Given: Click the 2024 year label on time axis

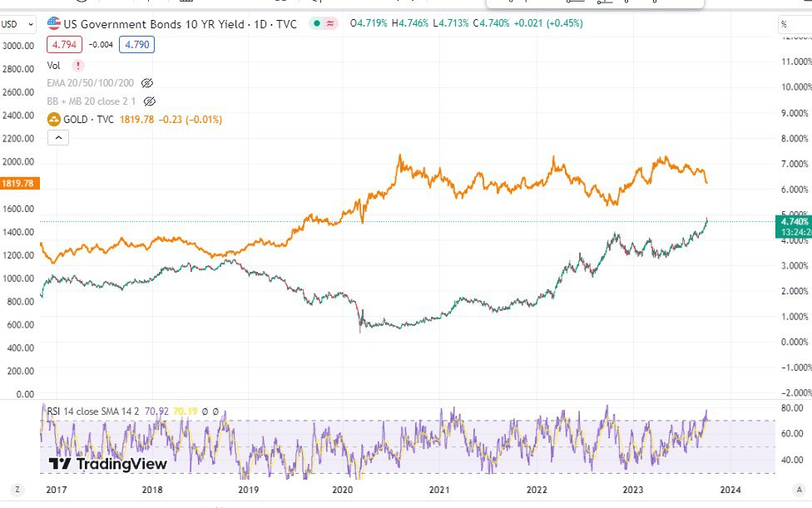Looking at the screenshot, I should tap(730, 490).
